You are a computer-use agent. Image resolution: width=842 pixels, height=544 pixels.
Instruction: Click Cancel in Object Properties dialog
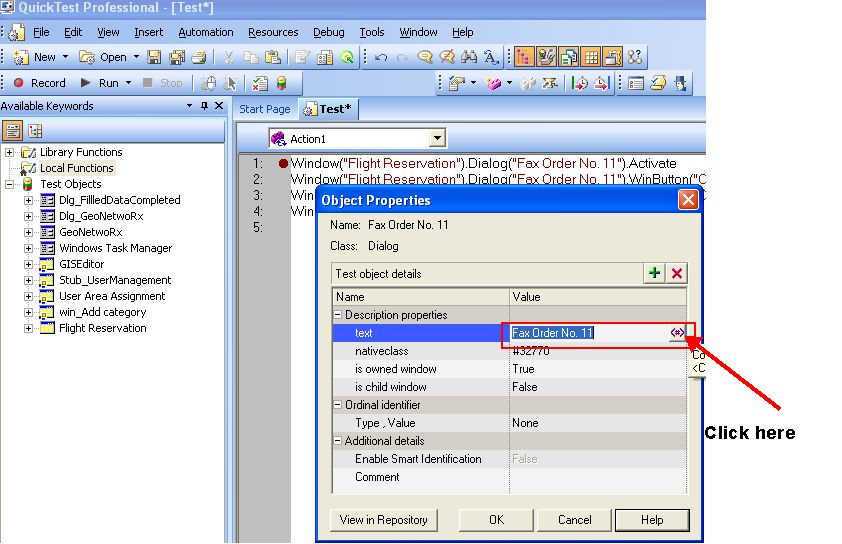(574, 520)
